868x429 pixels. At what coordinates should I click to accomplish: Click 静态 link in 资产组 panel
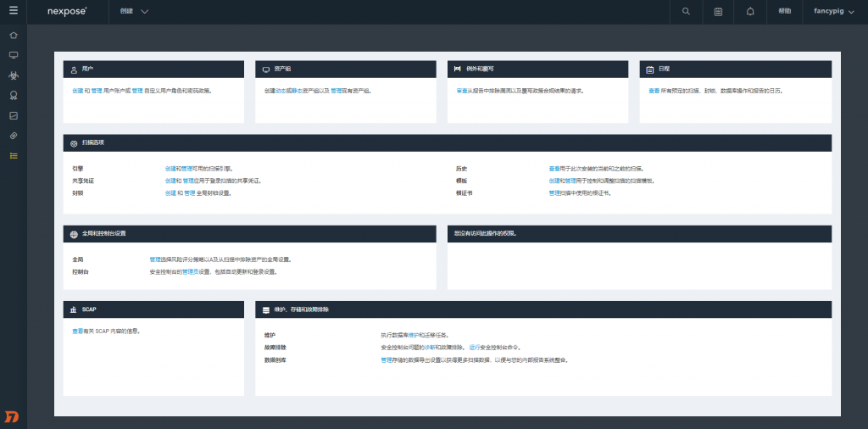(x=297, y=91)
